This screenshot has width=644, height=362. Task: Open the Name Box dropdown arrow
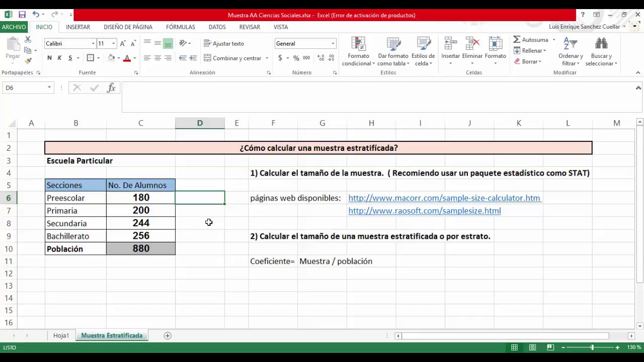(x=49, y=87)
